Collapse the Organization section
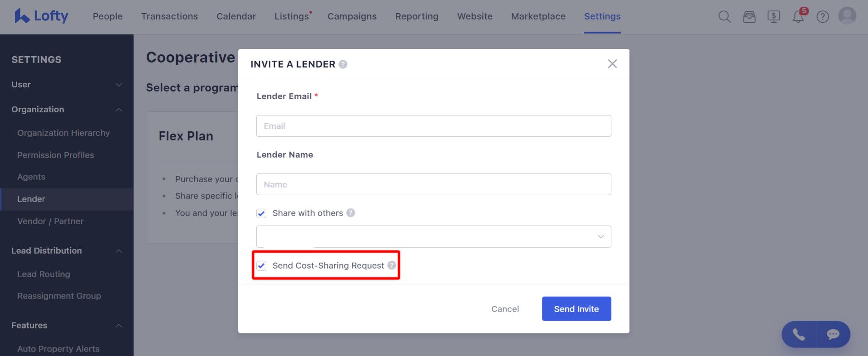 pos(67,110)
